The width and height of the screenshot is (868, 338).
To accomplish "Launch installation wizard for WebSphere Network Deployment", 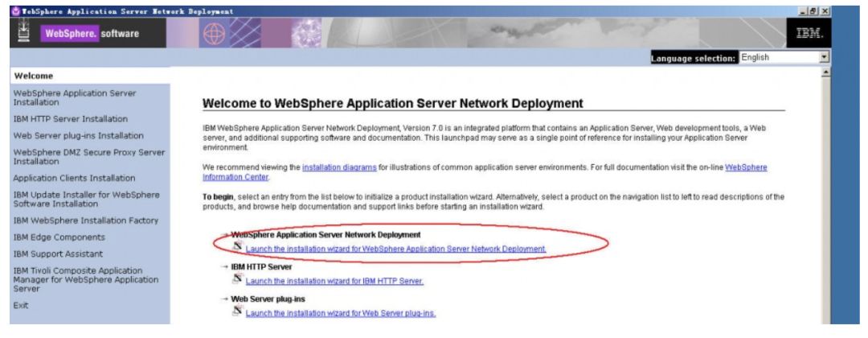I will pyautogui.click(x=395, y=249).
